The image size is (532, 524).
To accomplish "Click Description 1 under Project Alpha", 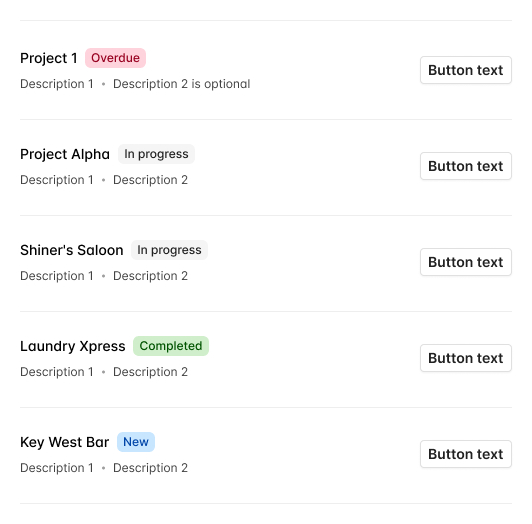I will click(57, 180).
